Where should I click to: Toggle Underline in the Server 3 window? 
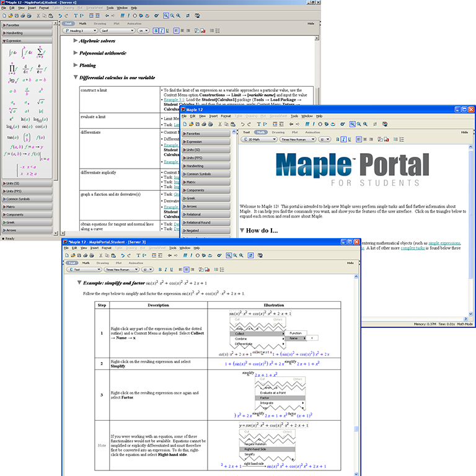click(172, 270)
